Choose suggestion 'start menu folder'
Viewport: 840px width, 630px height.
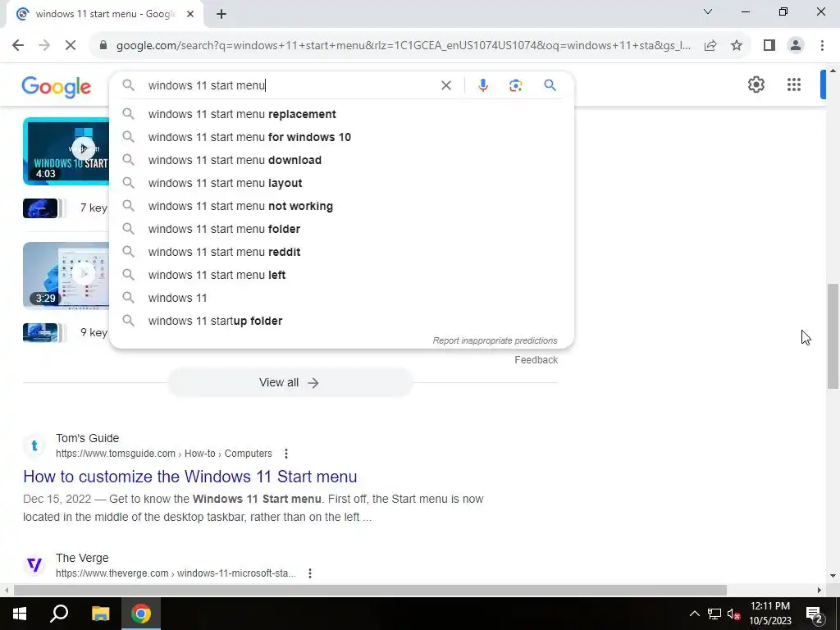point(342,229)
